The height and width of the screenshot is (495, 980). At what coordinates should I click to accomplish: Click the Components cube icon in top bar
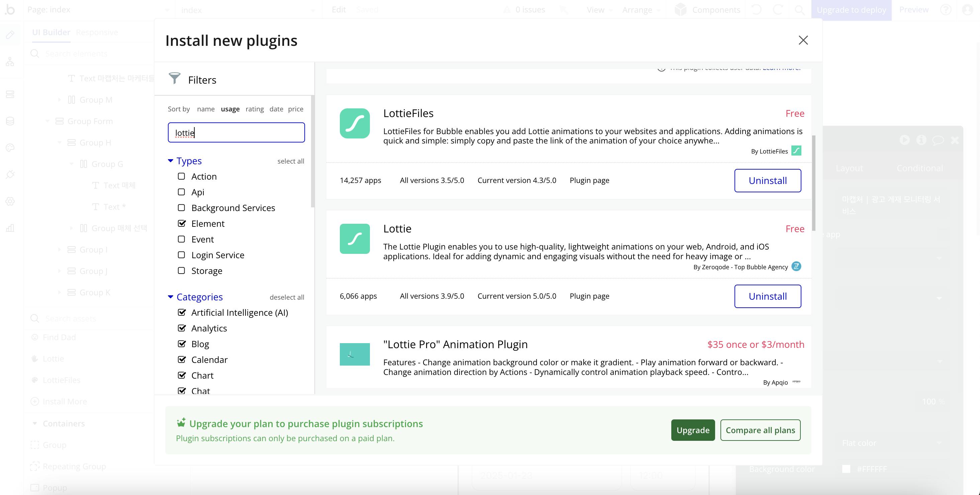(681, 9)
